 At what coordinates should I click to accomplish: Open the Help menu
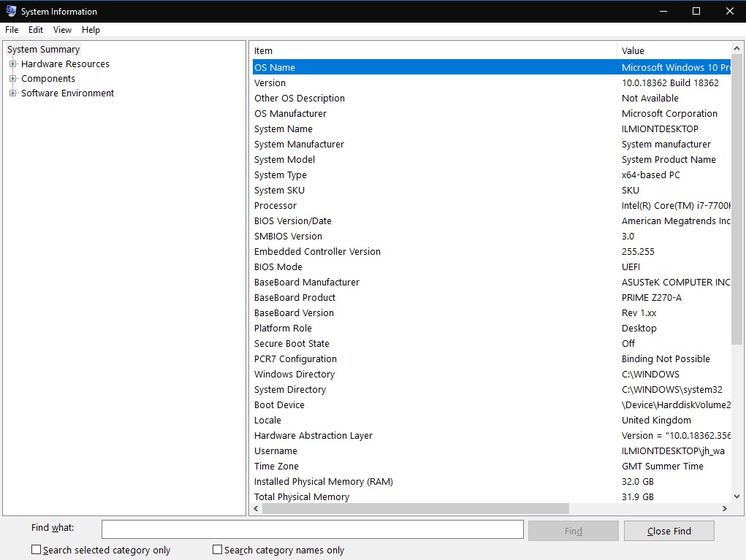[x=91, y=30]
